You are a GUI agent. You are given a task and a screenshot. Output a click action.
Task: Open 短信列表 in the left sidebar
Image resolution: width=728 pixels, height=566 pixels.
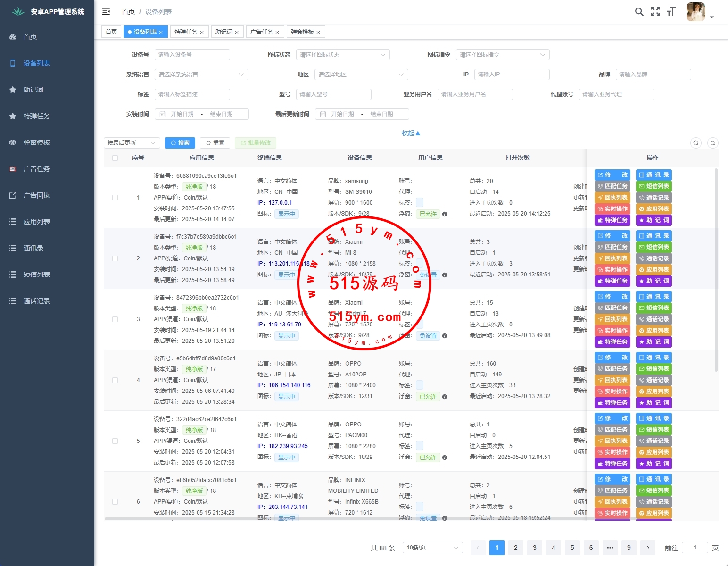(x=37, y=275)
